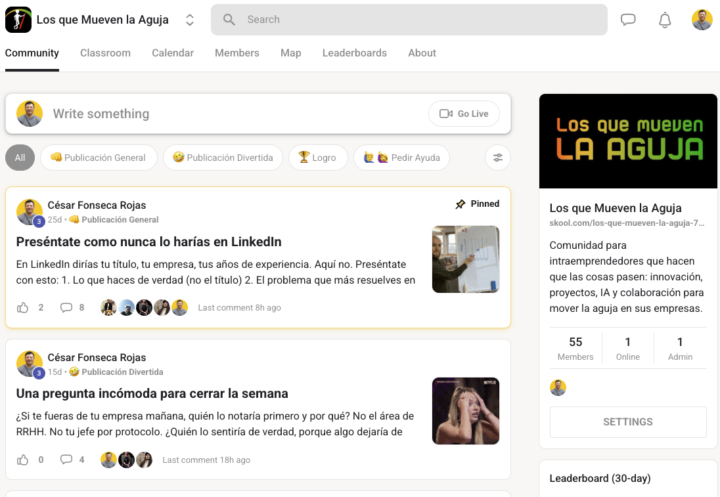Screen dimensions: 720x497
Task: Open community SETTINGS button
Action: [x=628, y=422]
